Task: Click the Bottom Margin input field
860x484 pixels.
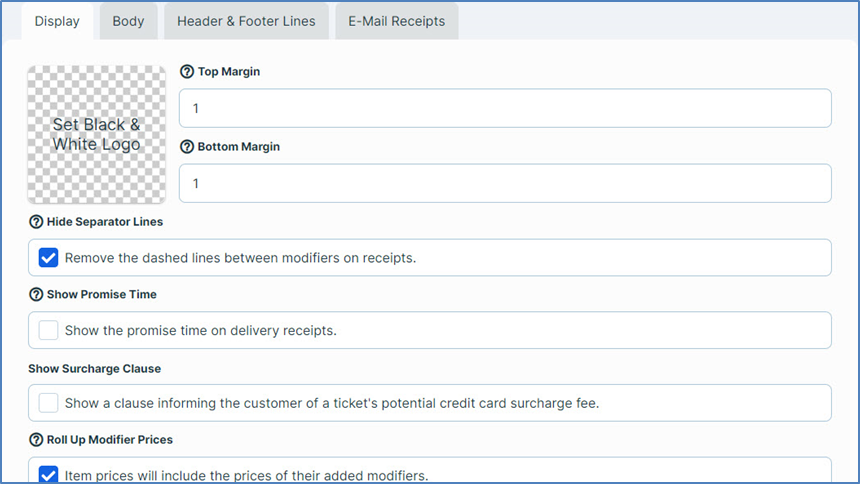Action: [x=504, y=184]
